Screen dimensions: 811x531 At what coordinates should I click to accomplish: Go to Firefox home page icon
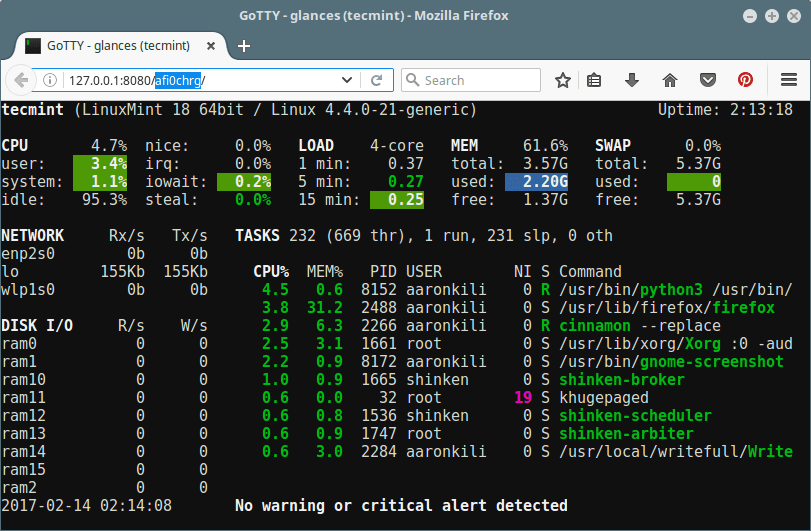pos(670,80)
